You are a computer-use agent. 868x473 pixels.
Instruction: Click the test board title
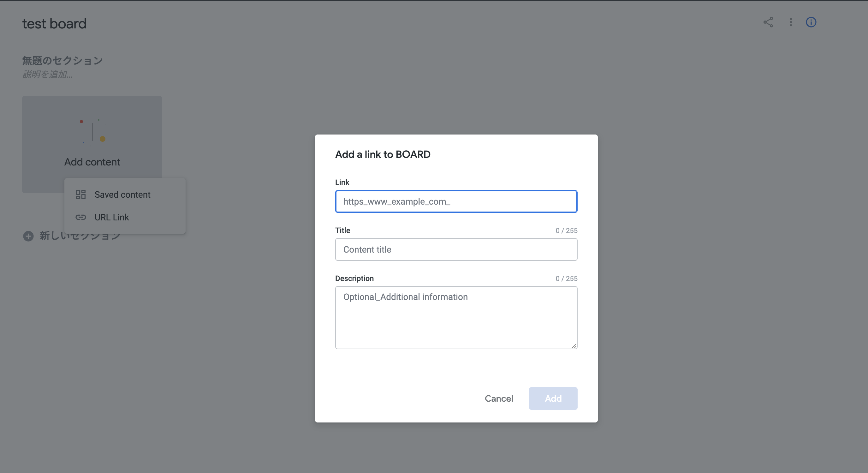pyautogui.click(x=54, y=24)
